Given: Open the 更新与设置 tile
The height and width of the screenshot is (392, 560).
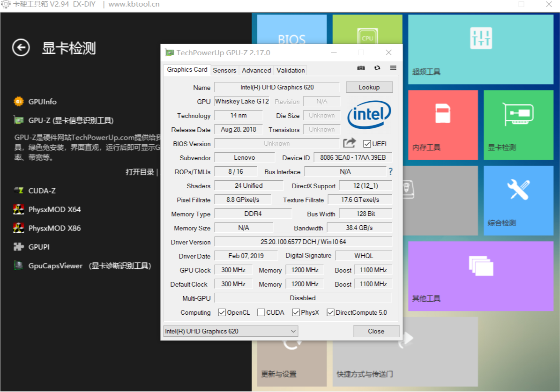Looking at the screenshot, I should tap(292, 363).
